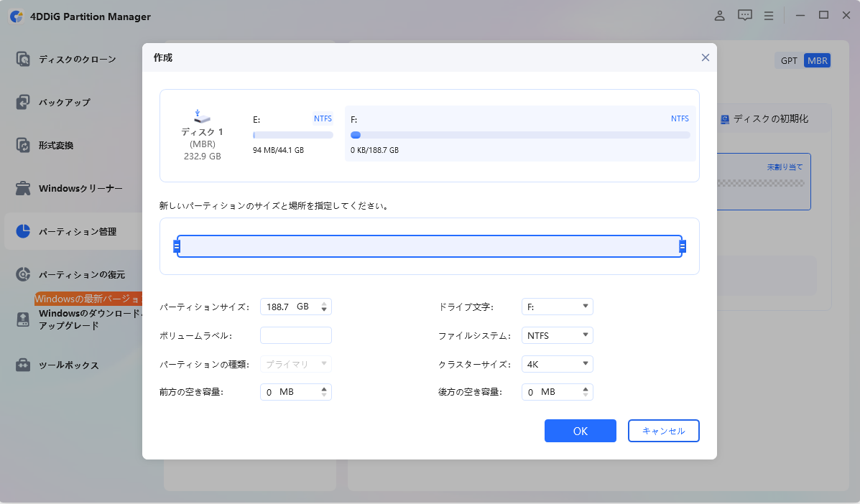The width and height of the screenshot is (860, 504).
Task: Click the volume label (ボリュームラベル) input
Action: point(295,335)
